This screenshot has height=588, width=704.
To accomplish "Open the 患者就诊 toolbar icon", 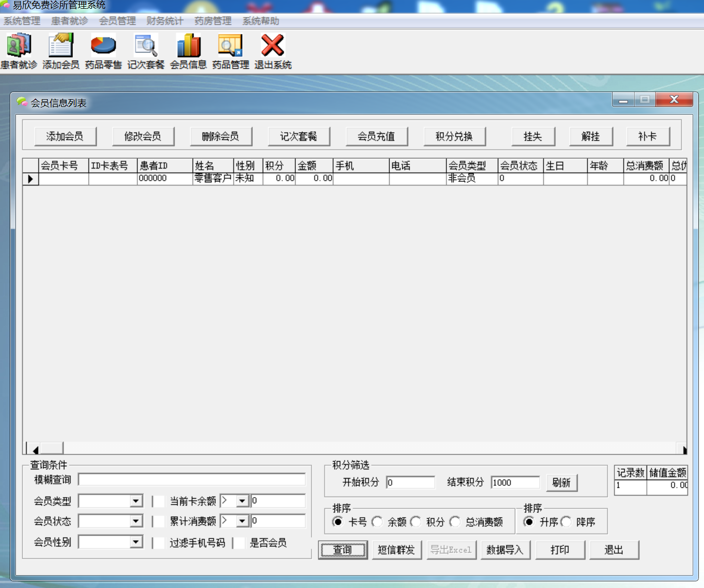I will (19, 49).
